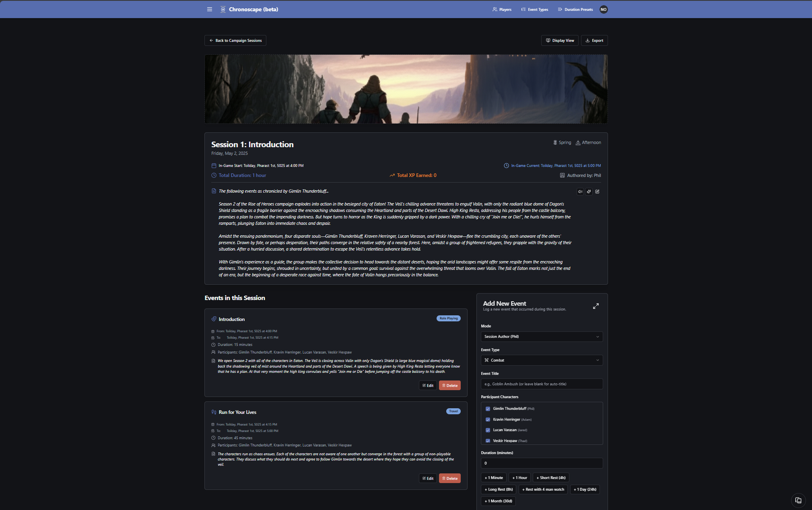812x510 pixels.
Task: Open Event Types in top navigation
Action: [x=534, y=9]
